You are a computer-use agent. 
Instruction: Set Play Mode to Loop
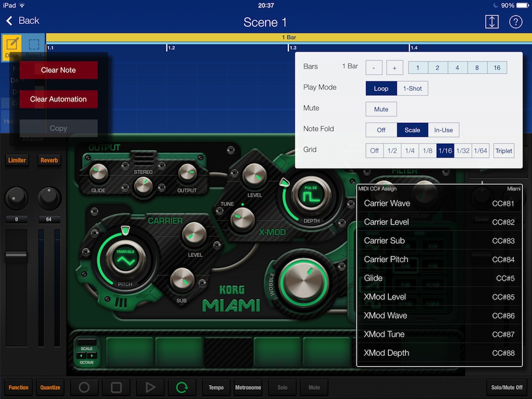(381, 88)
